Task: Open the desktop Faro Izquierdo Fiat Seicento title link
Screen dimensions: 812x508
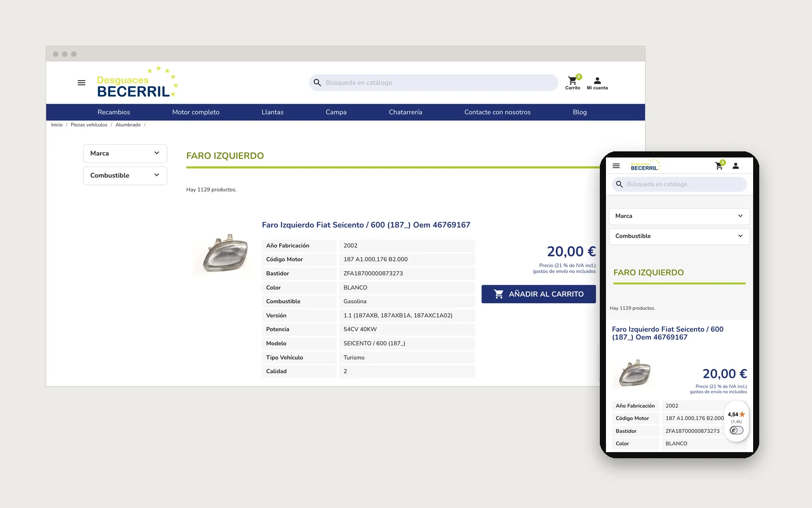Action: [x=366, y=225]
